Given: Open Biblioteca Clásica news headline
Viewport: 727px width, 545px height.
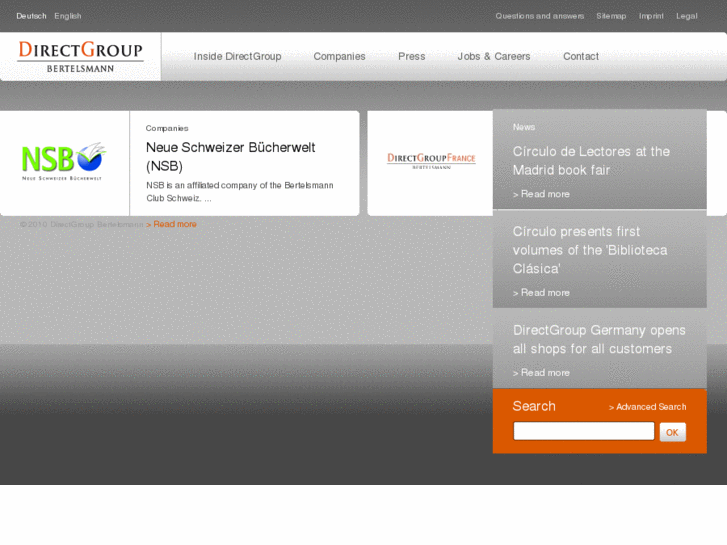Looking at the screenshot, I should pos(590,250).
